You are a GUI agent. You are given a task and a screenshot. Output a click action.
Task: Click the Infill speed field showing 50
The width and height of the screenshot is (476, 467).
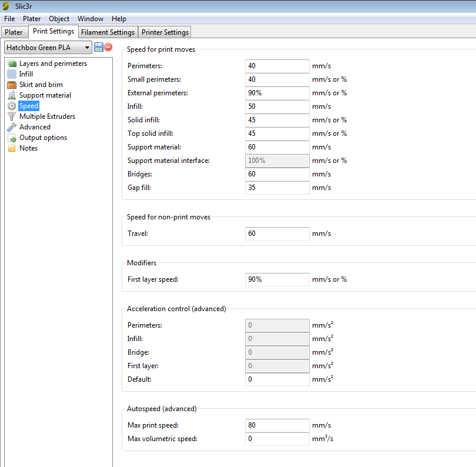click(x=277, y=106)
